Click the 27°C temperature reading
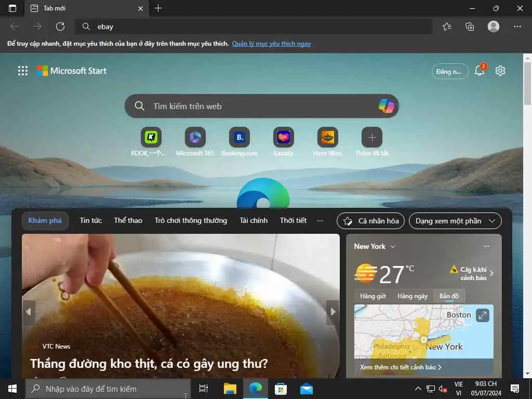This screenshot has height=399, width=532. (396, 274)
